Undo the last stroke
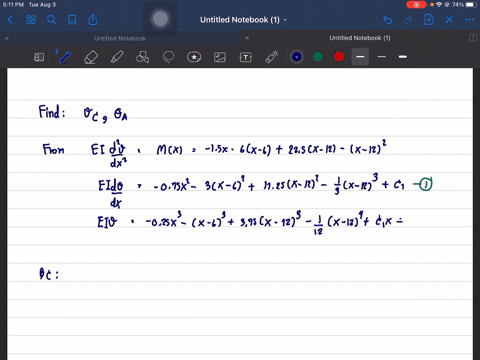Screen dimensions: 480x360 click(x=387, y=20)
